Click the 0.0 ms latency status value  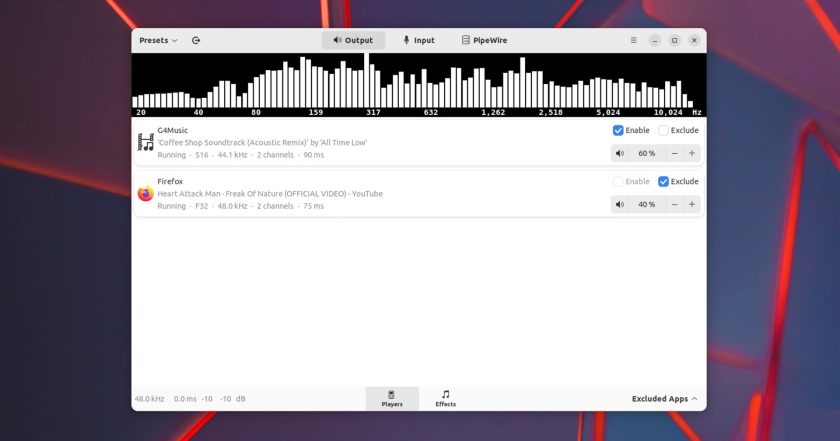click(185, 399)
